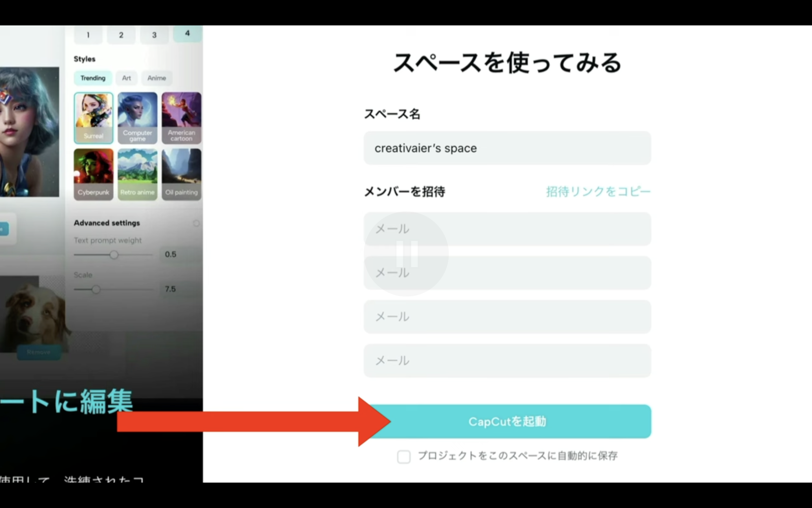Select the Surreal style thumbnail
The width and height of the screenshot is (812, 508).
pos(94,118)
